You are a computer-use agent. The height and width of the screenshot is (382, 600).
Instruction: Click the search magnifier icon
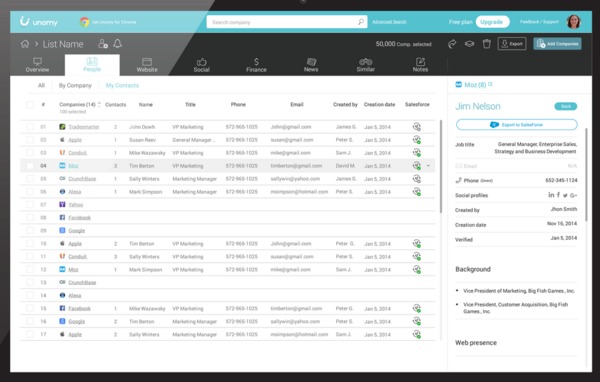[x=360, y=22]
